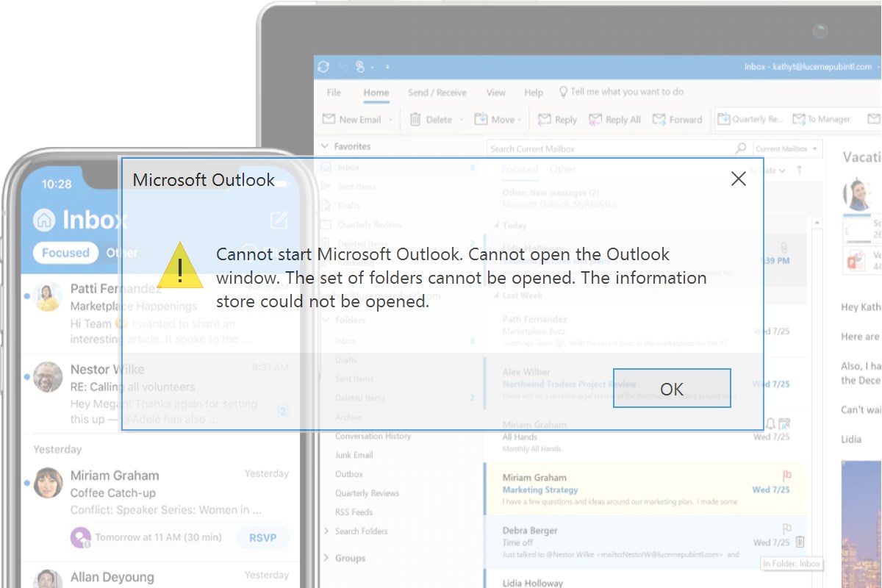Image resolution: width=882 pixels, height=588 pixels.
Task: Tap Nestor Wilke's avatar on the phone
Action: 49,377
